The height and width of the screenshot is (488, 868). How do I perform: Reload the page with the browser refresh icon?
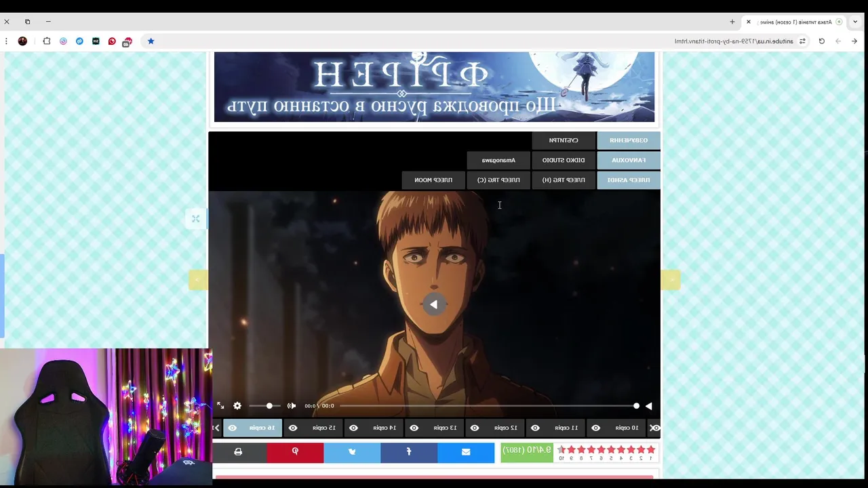coord(821,41)
